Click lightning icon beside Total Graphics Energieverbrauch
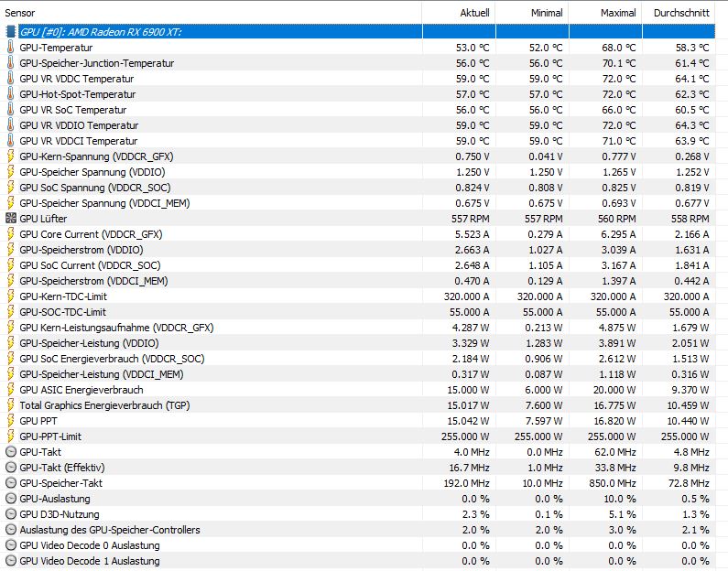This screenshot has height=571, width=728. [11, 405]
